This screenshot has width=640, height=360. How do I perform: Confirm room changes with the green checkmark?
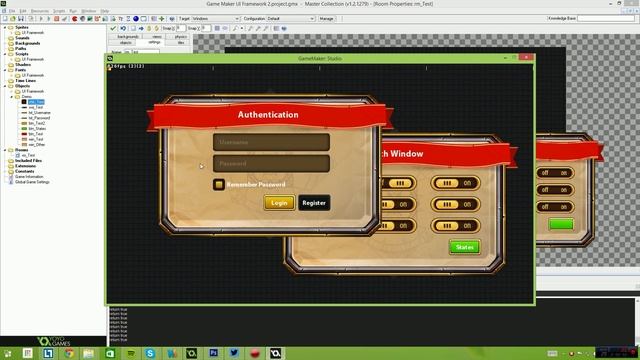pos(113,28)
